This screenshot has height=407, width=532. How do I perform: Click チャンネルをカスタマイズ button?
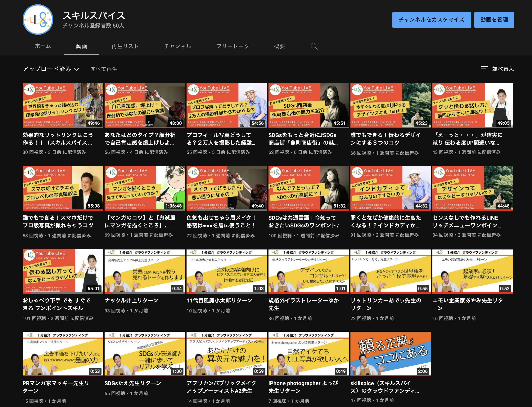[x=431, y=20]
